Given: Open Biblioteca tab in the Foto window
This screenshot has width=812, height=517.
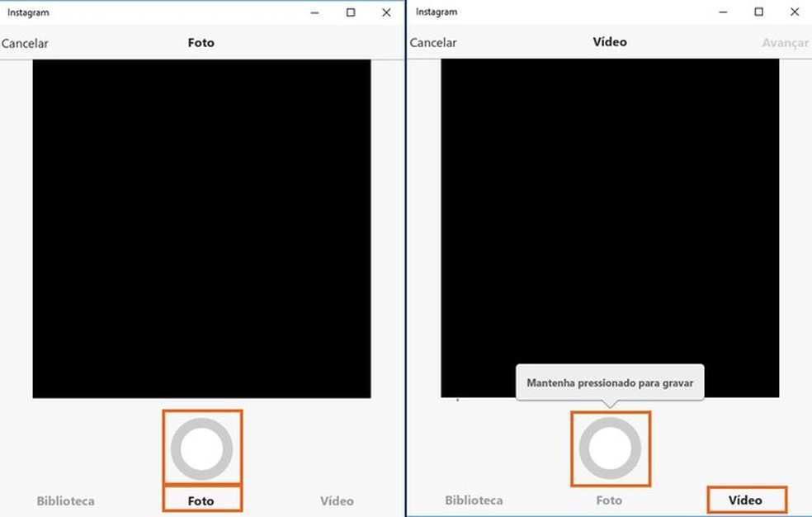Looking at the screenshot, I should coord(66,501).
